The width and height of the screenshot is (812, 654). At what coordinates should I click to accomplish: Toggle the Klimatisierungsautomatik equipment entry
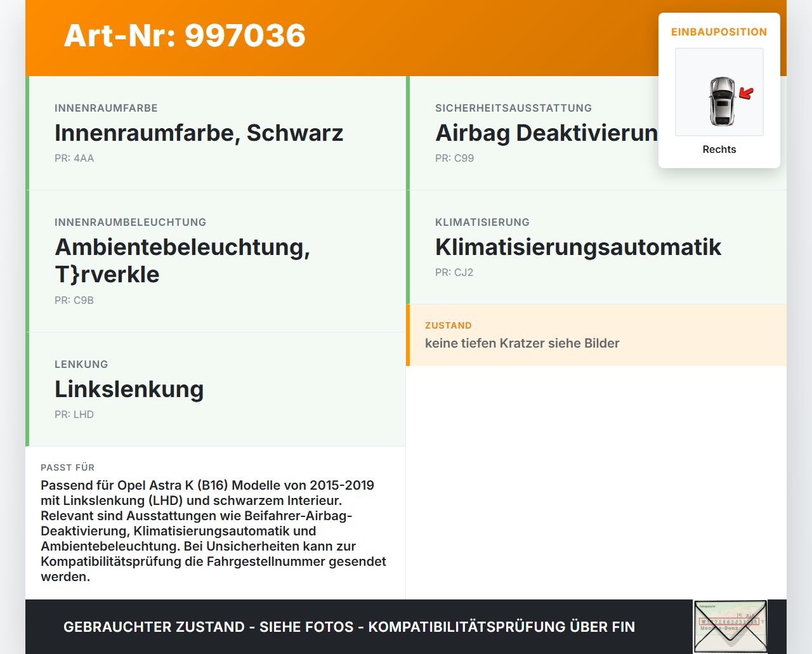(x=578, y=247)
